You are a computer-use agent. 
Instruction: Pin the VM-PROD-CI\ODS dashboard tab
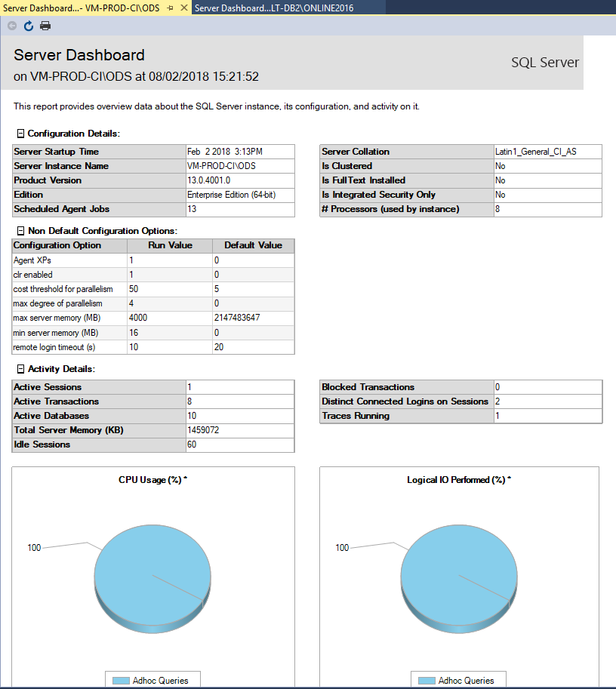[x=171, y=8]
